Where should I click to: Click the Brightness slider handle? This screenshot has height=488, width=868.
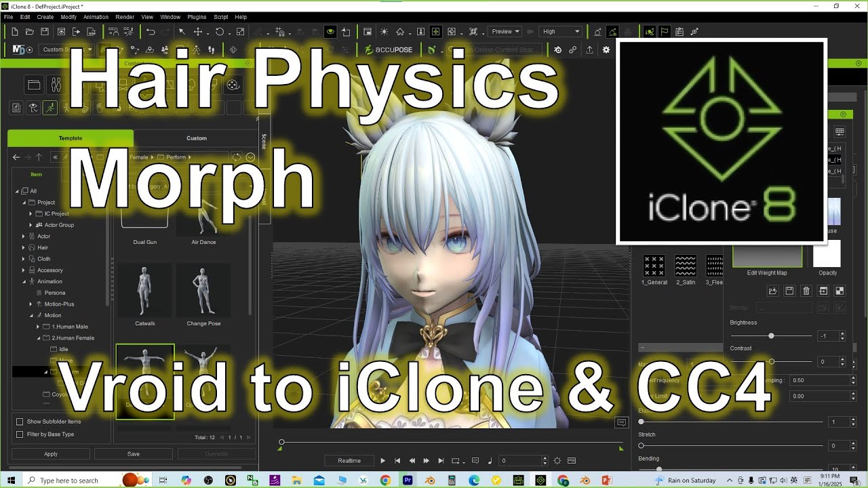(771, 336)
